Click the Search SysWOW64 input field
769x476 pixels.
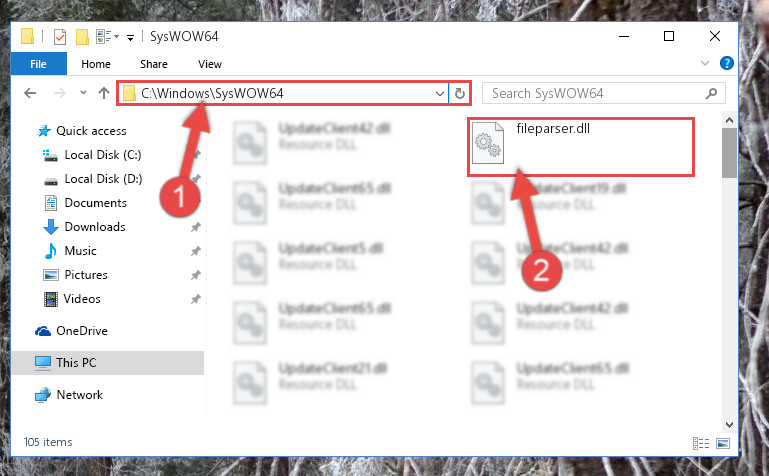597,93
